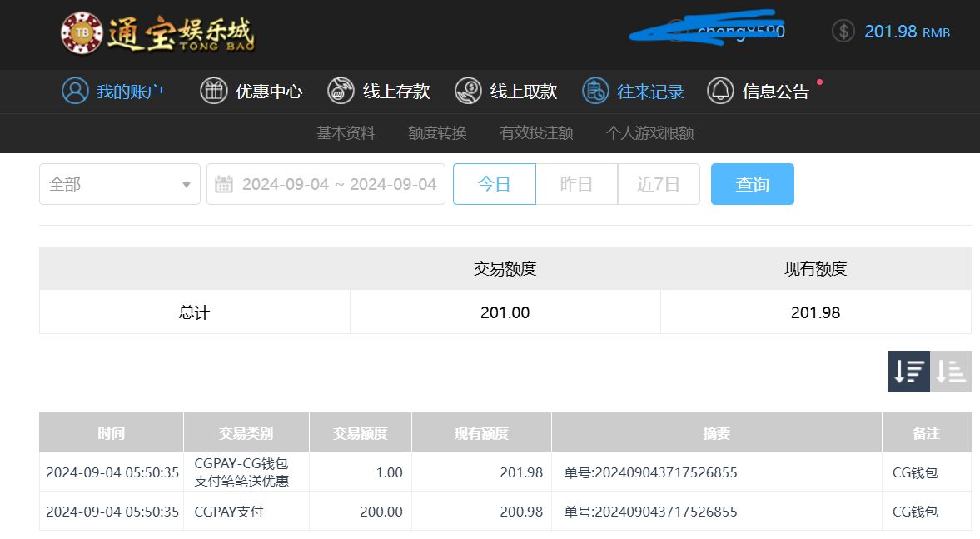
Task: Select the 近7日 date filter
Action: point(659,184)
